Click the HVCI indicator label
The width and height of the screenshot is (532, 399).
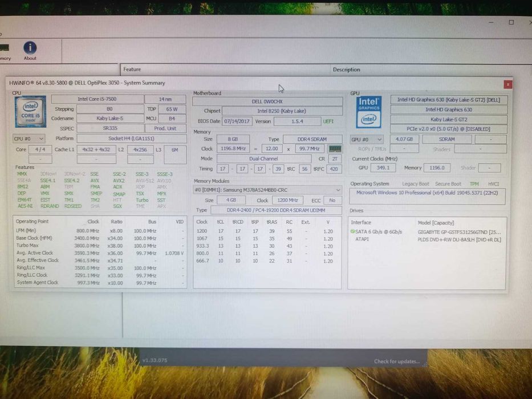coord(493,184)
